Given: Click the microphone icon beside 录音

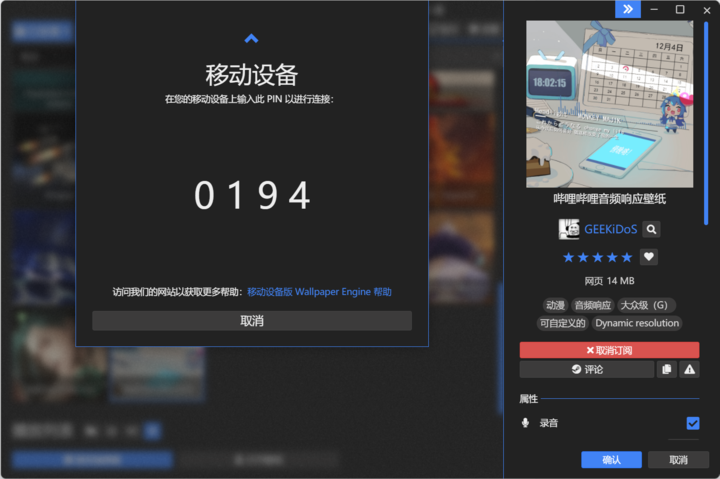Looking at the screenshot, I should (525, 423).
